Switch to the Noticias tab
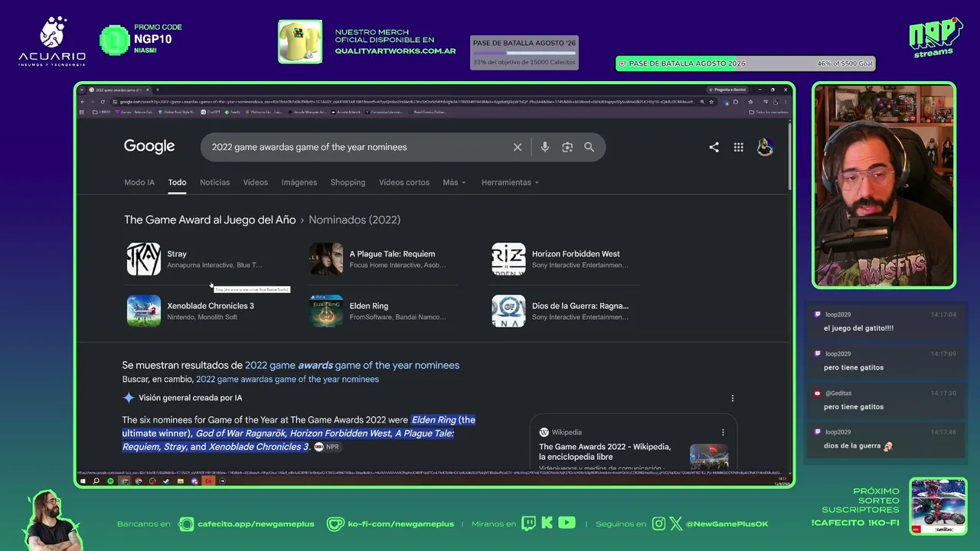The height and width of the screenshot is (551, 980). (214, 182)
